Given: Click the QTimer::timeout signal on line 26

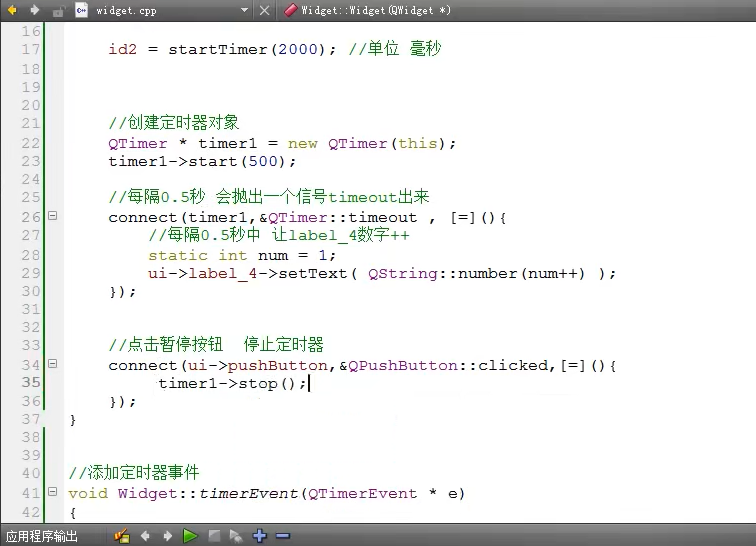Looking at the screenshot, I should 342,218.
